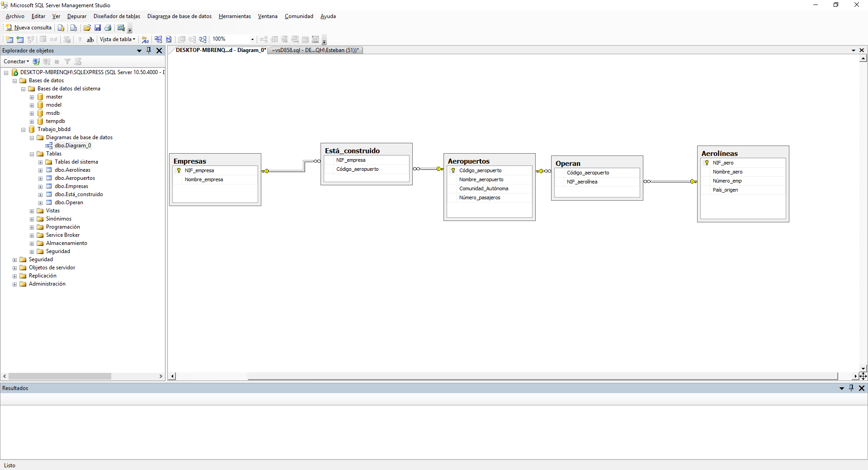Click the database engine query icon
This screenshot has height=470, width=868.
61,28
